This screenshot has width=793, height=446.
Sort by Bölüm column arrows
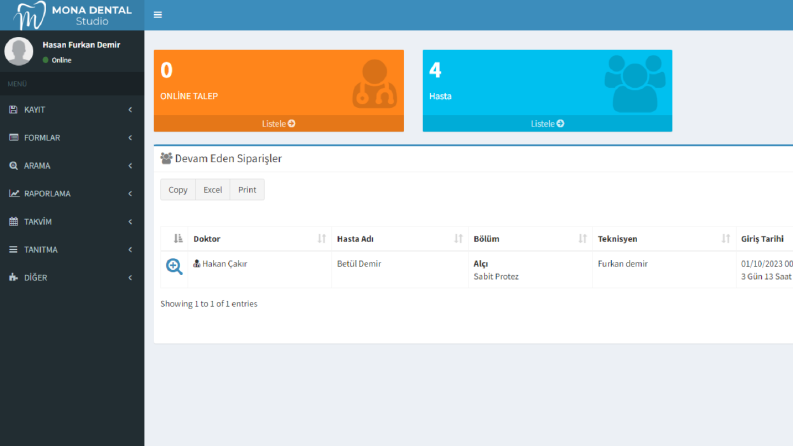click(583, 239)
